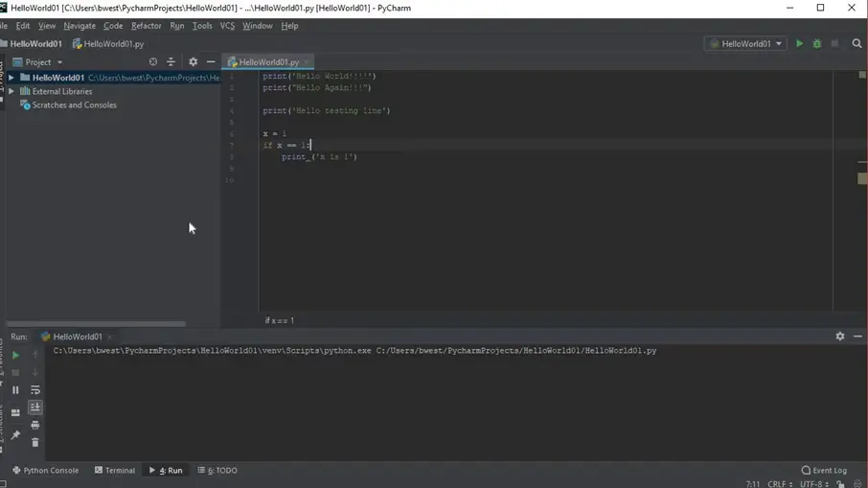This screenshot has width=868, height=488.
Task: Toggle scroll to end in Run panel
Action: [x=34, y=407]
